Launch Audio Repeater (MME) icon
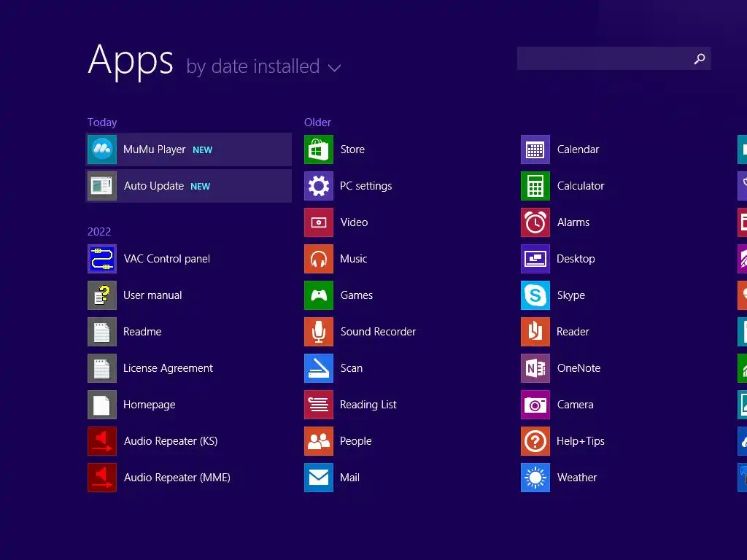The width and height of the screenshot is (747, 560). pos(102,478)
